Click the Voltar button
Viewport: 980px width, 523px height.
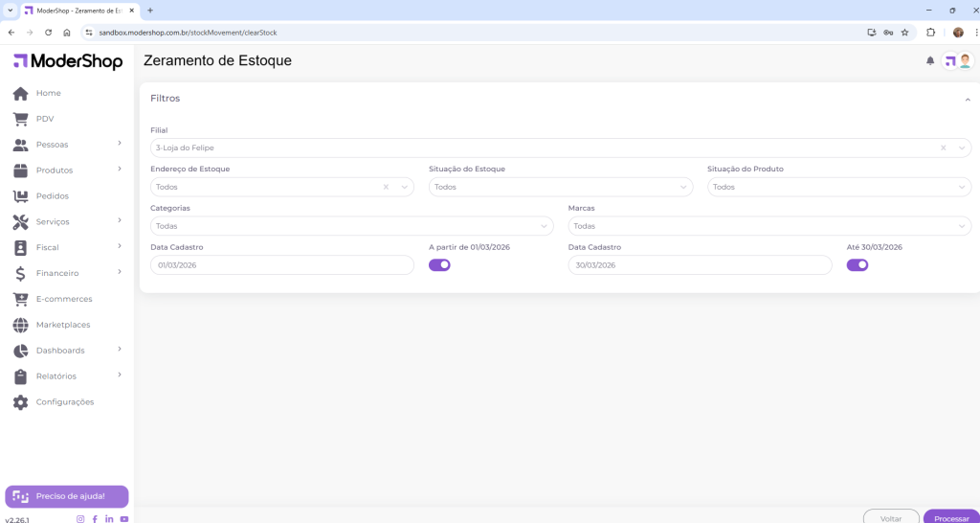point(891,518)
